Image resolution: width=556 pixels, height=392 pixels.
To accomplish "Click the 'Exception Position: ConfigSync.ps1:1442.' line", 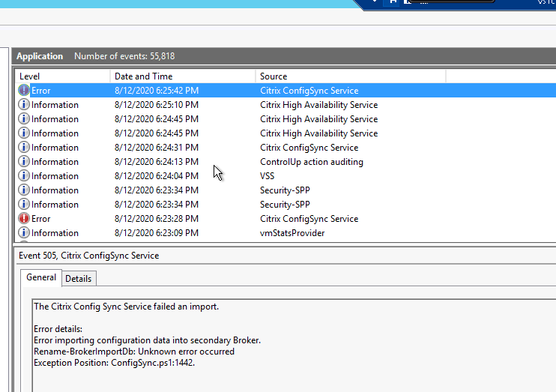I will 114,363.
